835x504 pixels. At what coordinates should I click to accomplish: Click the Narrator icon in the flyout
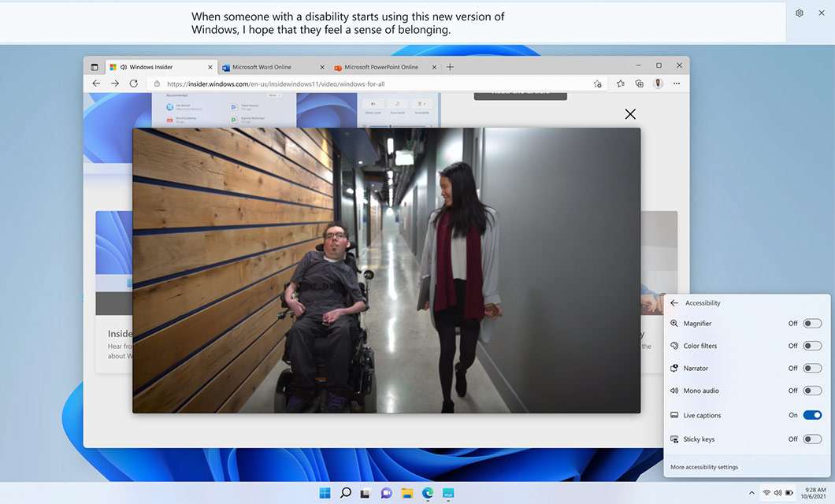tap(674, 368)
